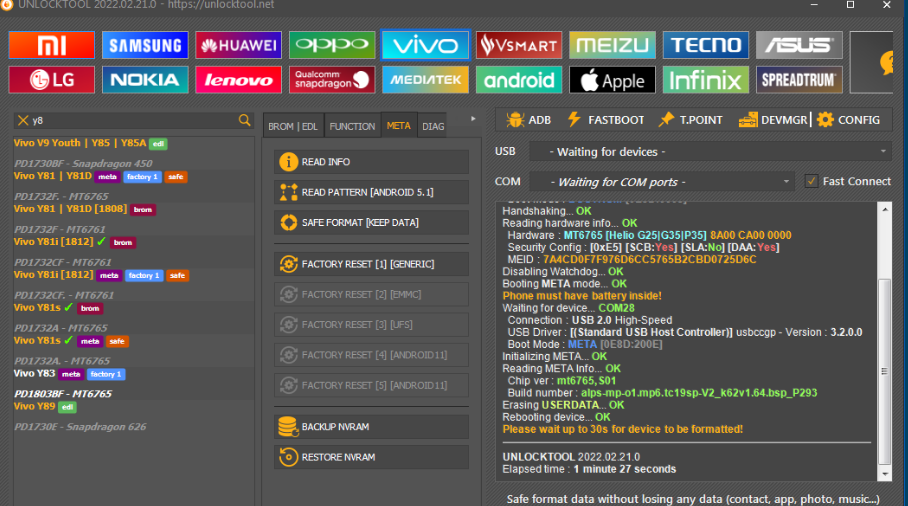Screen dimensions: 908x506
Task: Click the log panel scrollbar thumb
Action: click(884, 371)
